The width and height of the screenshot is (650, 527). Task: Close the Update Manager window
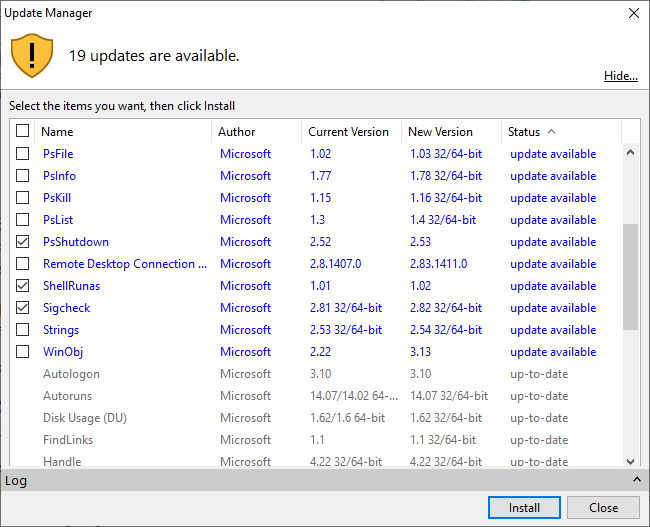[x=633, y=13]
